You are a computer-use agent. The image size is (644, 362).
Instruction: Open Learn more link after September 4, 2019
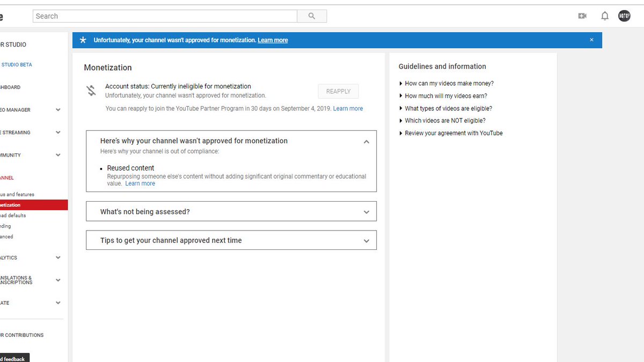(x=348, y=108)
